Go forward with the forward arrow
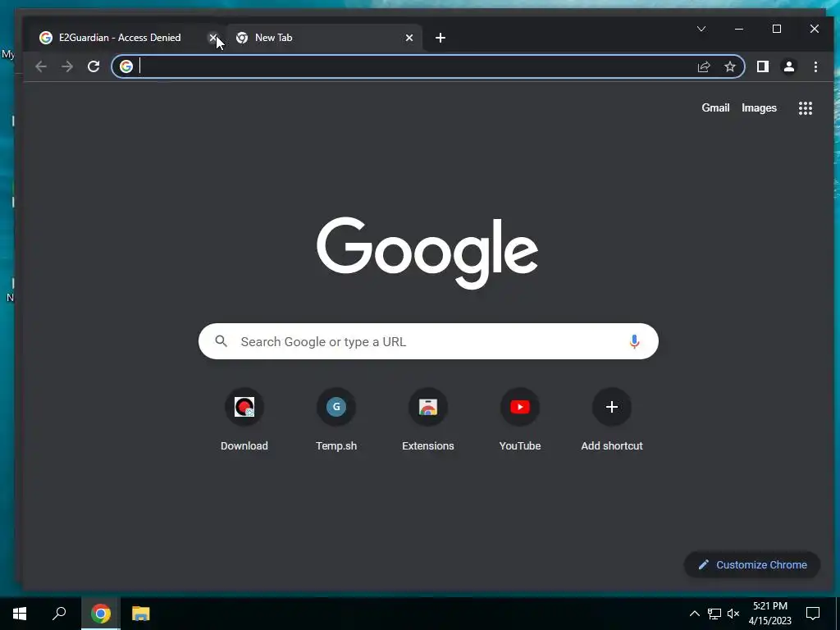The width and height of the screenshot is (840, 630). point(67,66)
